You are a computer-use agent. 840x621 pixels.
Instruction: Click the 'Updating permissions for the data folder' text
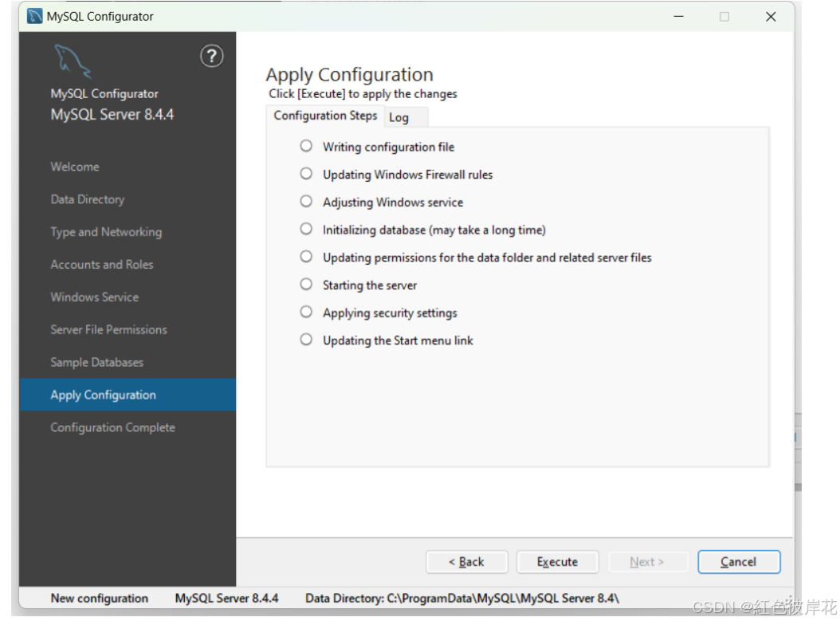tap(487, 257)
